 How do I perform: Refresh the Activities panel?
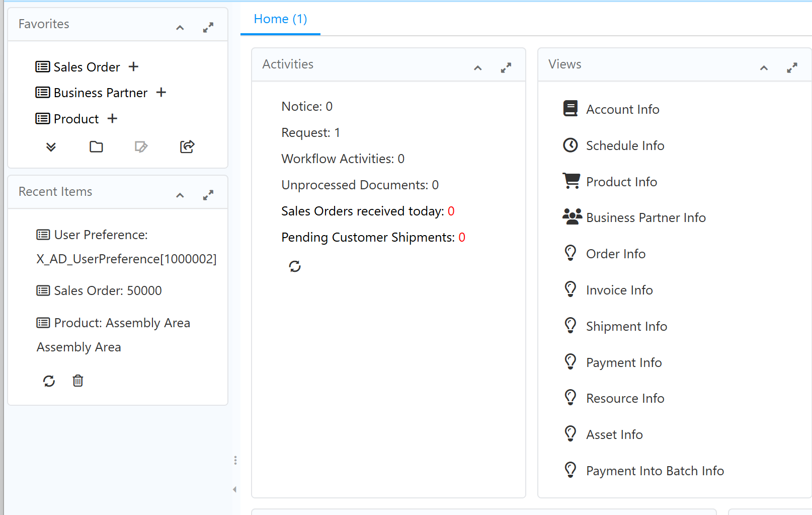(x=295, y=266)
